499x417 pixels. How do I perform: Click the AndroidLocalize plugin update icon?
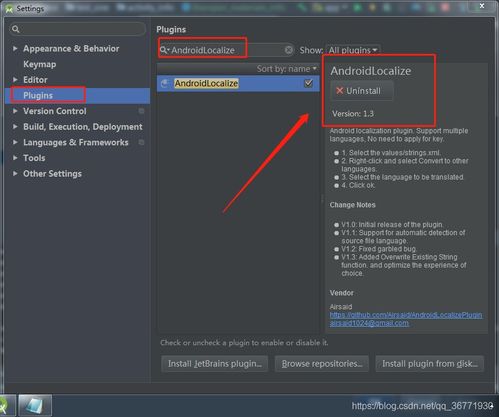(x=165, y=83)
